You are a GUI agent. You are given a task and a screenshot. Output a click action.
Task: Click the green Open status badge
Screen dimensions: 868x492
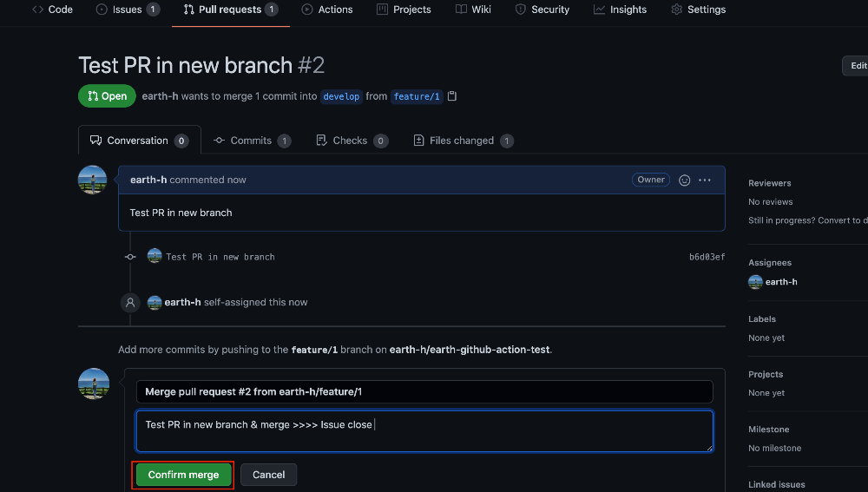(107, 95)
